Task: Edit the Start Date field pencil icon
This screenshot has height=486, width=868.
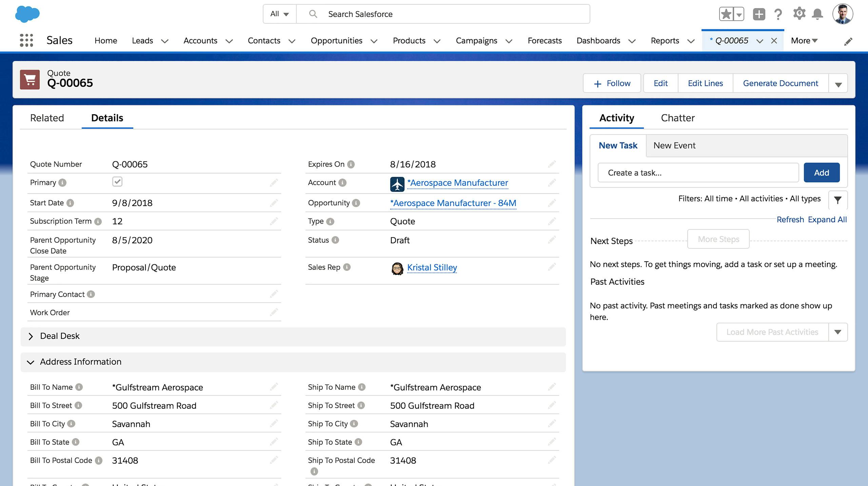Action: click(x=274, y=203)
